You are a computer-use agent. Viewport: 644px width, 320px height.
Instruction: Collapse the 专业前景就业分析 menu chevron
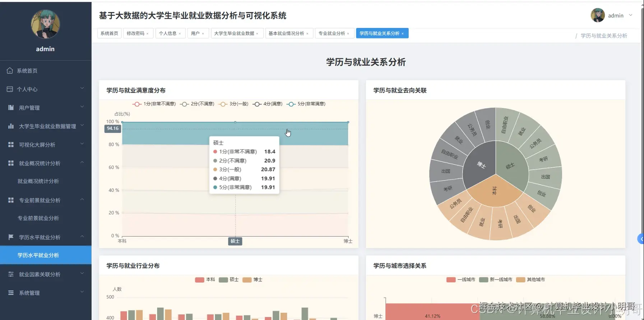click(x=82, y=199)
